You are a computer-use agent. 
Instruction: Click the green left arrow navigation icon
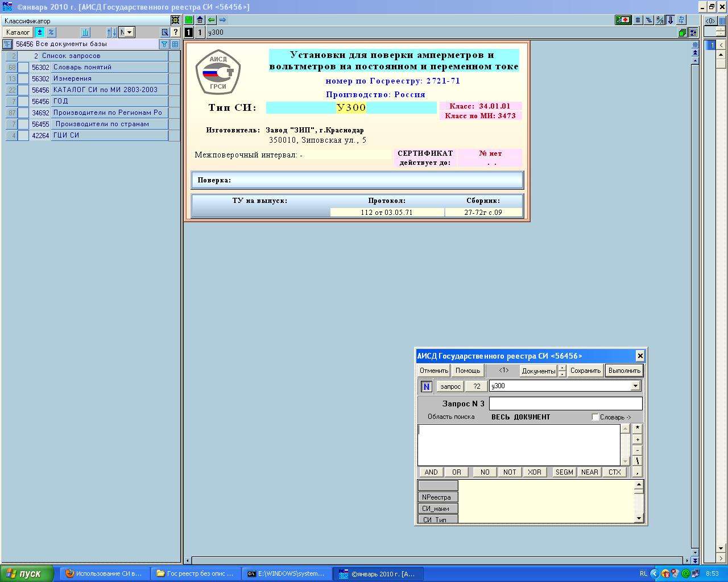tap(212, 20)
